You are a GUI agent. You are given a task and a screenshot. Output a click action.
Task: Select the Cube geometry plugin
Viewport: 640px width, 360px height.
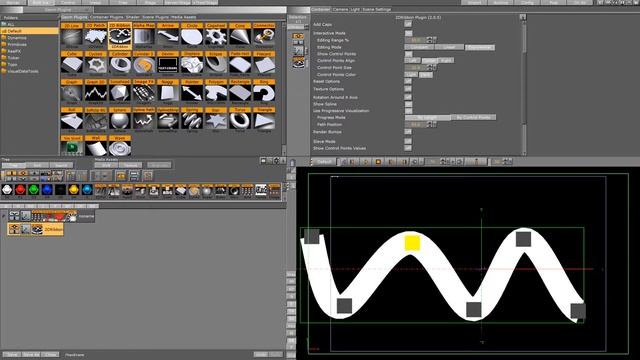[72, 64]
